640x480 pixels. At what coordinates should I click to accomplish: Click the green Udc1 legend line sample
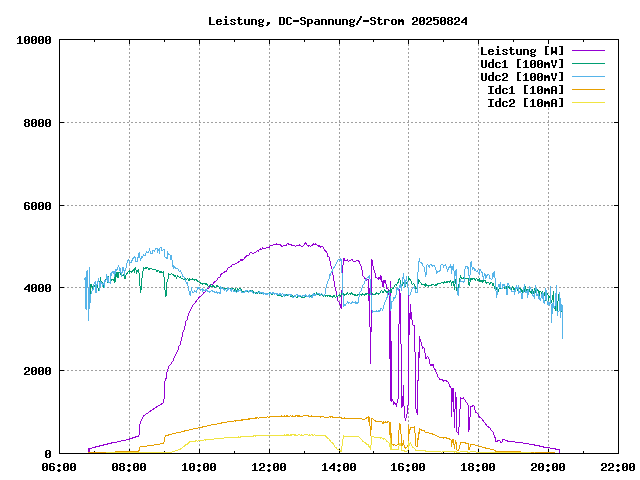(x=588, y=63)
